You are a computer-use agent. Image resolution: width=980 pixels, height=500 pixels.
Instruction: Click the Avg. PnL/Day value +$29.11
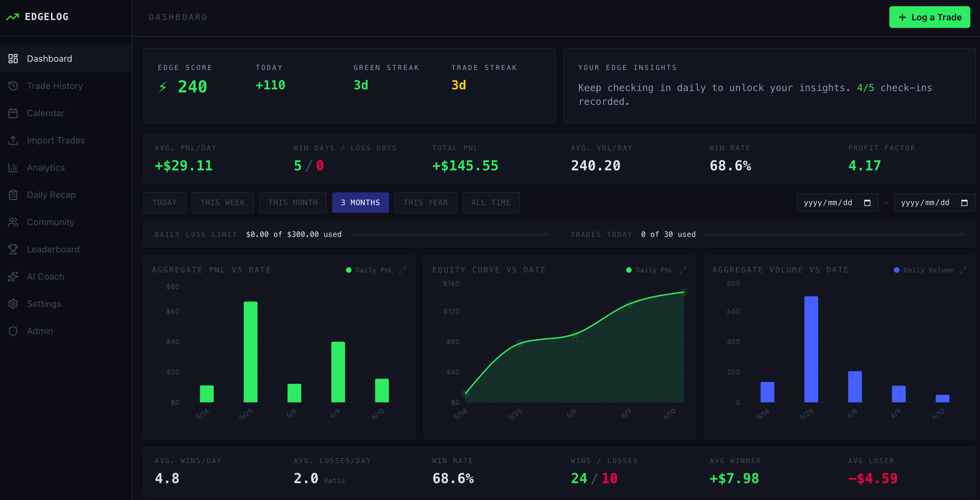(183, 166)
